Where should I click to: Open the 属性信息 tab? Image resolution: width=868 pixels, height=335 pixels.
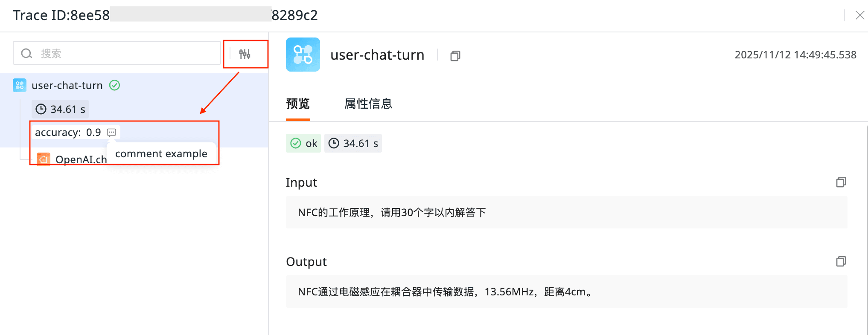coord(368,104)
